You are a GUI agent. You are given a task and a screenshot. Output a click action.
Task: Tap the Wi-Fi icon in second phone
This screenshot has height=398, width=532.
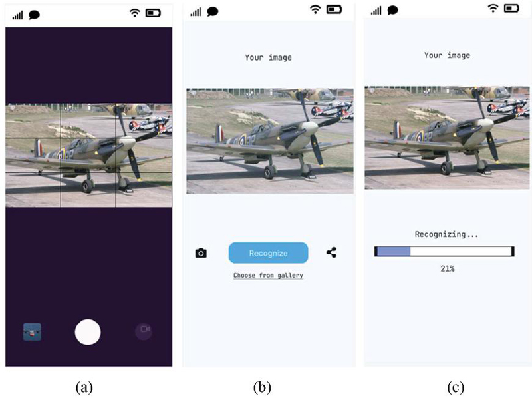315,9
